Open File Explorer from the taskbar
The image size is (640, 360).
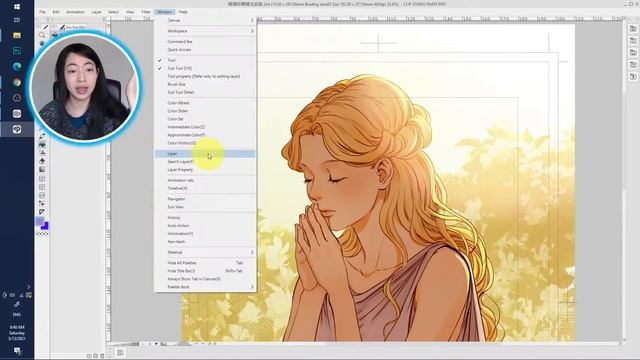17,36
